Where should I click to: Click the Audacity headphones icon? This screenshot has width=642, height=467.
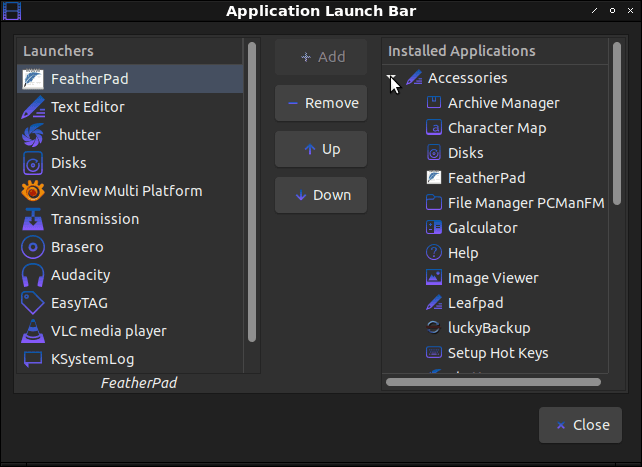tap(33, 275)
